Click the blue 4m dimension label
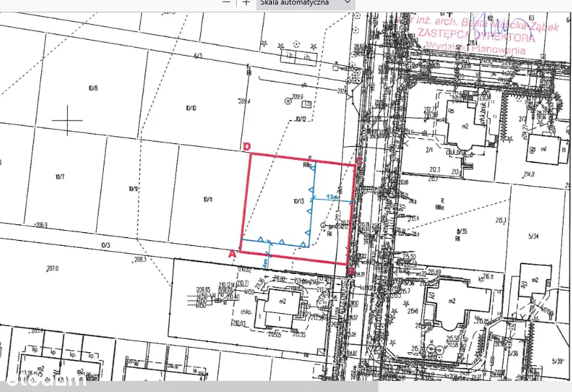This screenshot has height=392, width=572. (264, 263)
